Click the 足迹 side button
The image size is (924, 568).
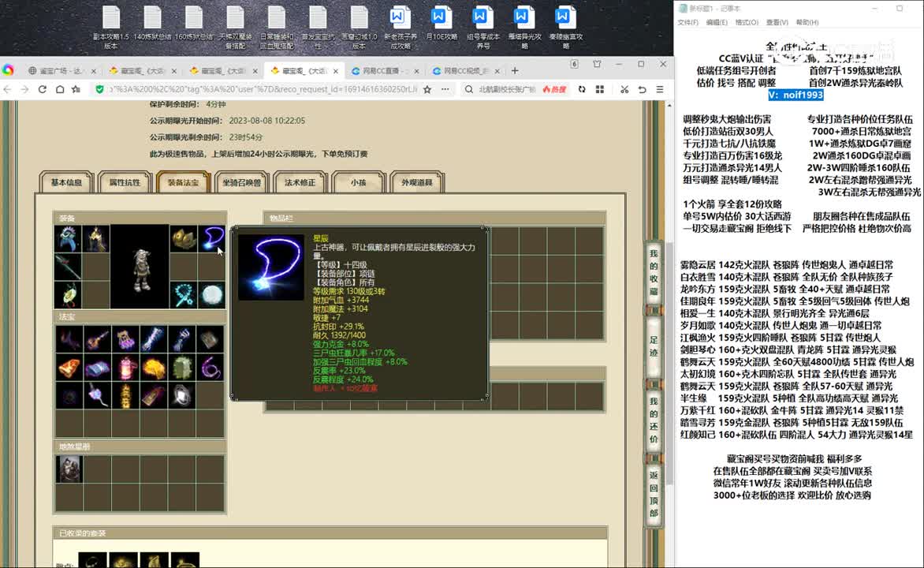(x=654, y=348)
